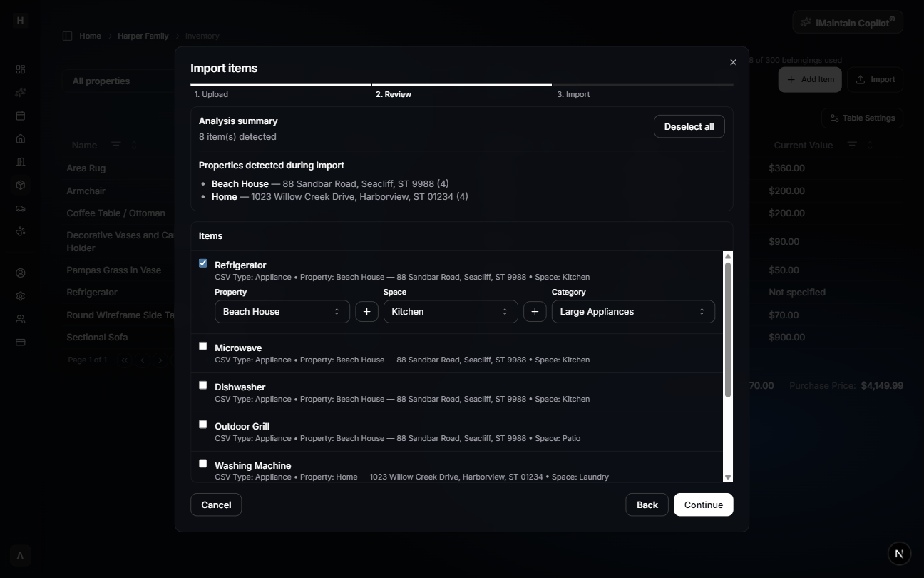
Task: Check the Microwave item checkbox
Action: [203, 345]
